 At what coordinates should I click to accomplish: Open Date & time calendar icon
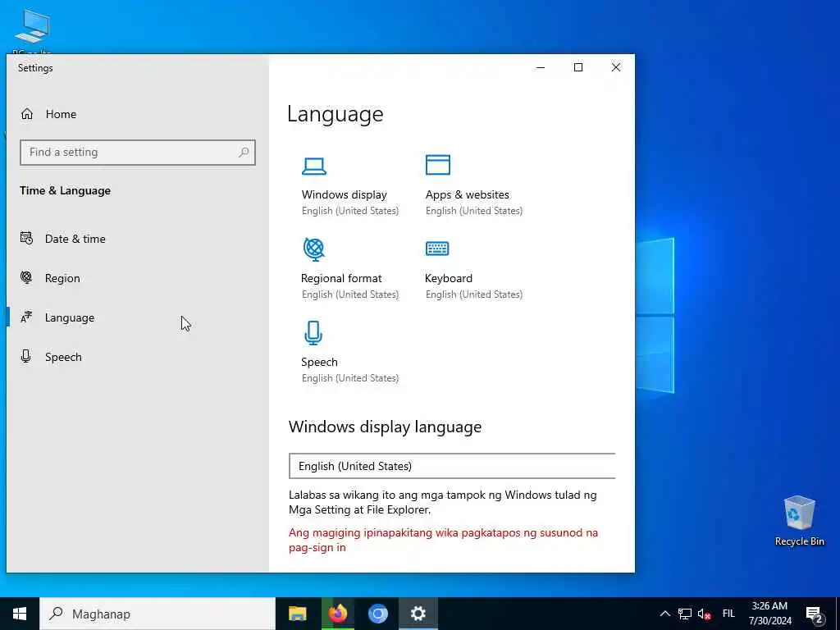pos(26,238)
